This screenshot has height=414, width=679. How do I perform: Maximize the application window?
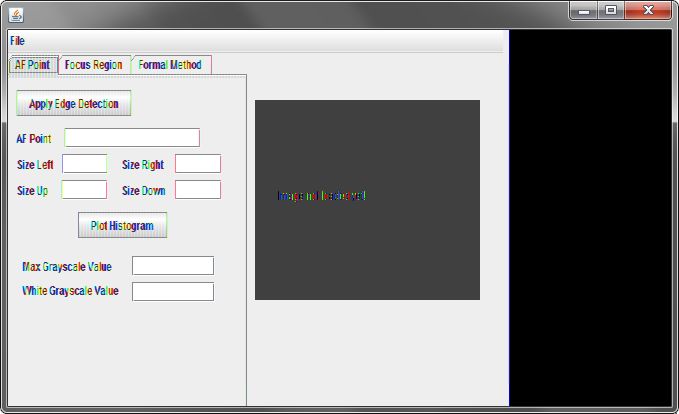tap(611, 11)
